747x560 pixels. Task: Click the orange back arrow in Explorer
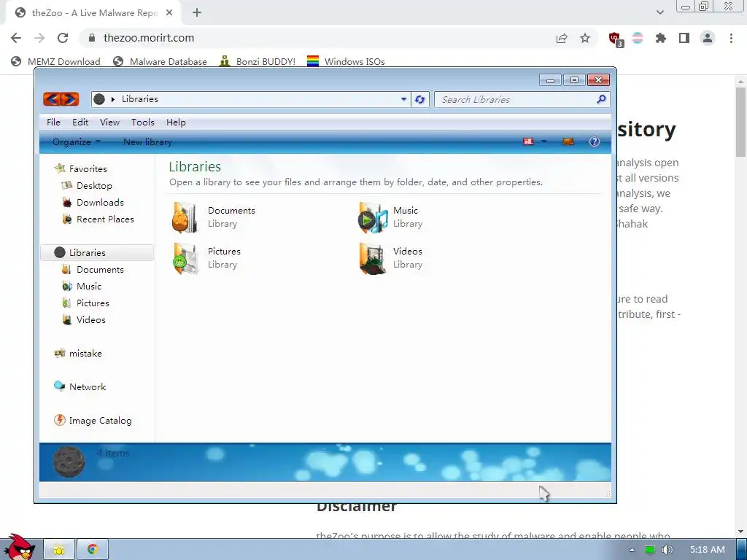click(52, 99)
